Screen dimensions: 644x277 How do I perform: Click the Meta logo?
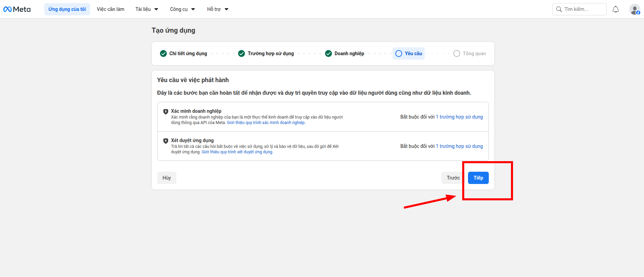click(17, 9)
